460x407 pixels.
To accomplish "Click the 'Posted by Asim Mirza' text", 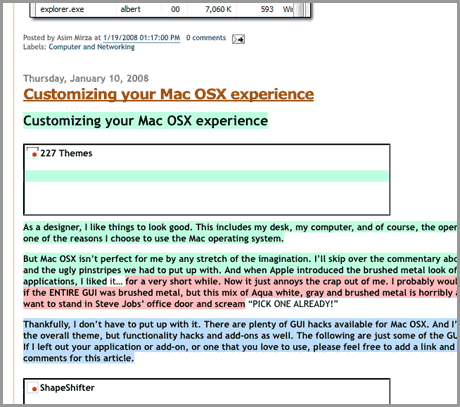I will pos(57,38).
